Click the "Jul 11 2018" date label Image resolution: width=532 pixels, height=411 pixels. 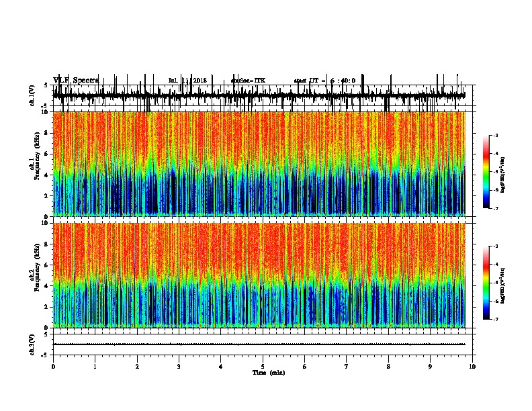pos(187,81)
